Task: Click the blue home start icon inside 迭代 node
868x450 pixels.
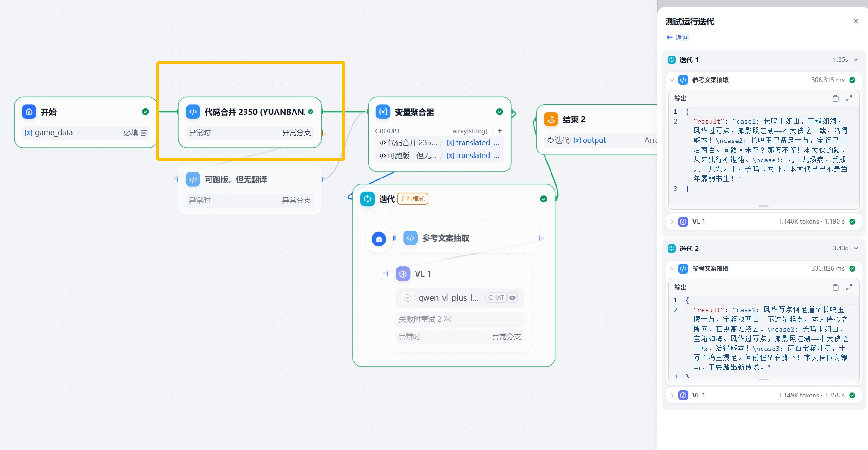Action: pyautogui.click(x=379, y=239)
